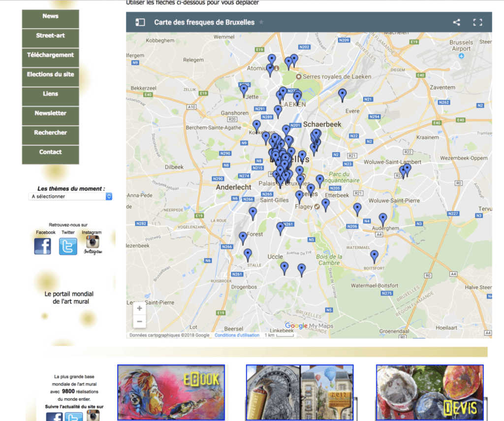Zoom out on the map
Screen dimensions: 504x421
click(140, 322)
